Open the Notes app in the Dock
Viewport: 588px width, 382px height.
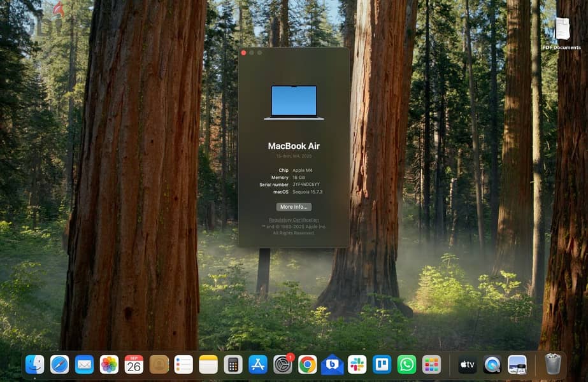click(208, 364)
